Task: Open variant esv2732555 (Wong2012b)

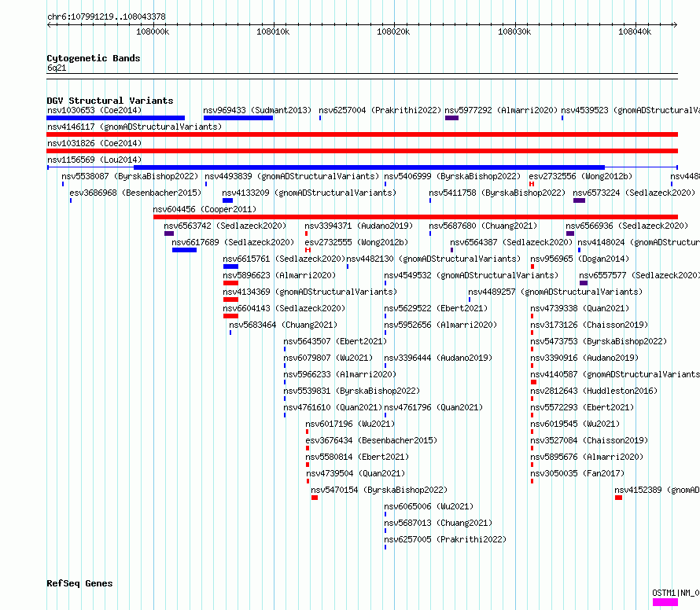Action: (356, 242)
